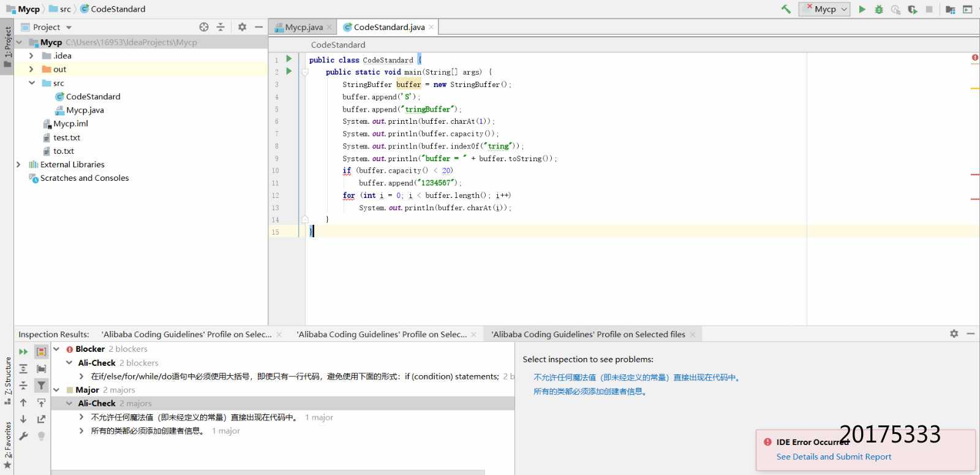This screenshot has width=980, height=475.
Task: Expand the .idea folder
Action: click(x=31, y=56)
